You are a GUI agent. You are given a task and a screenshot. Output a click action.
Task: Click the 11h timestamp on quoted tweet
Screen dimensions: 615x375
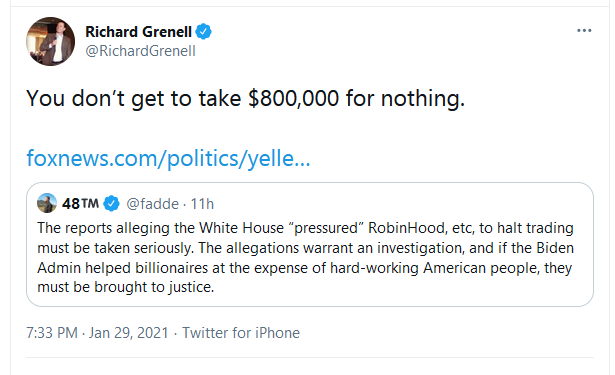coord(202,204)
